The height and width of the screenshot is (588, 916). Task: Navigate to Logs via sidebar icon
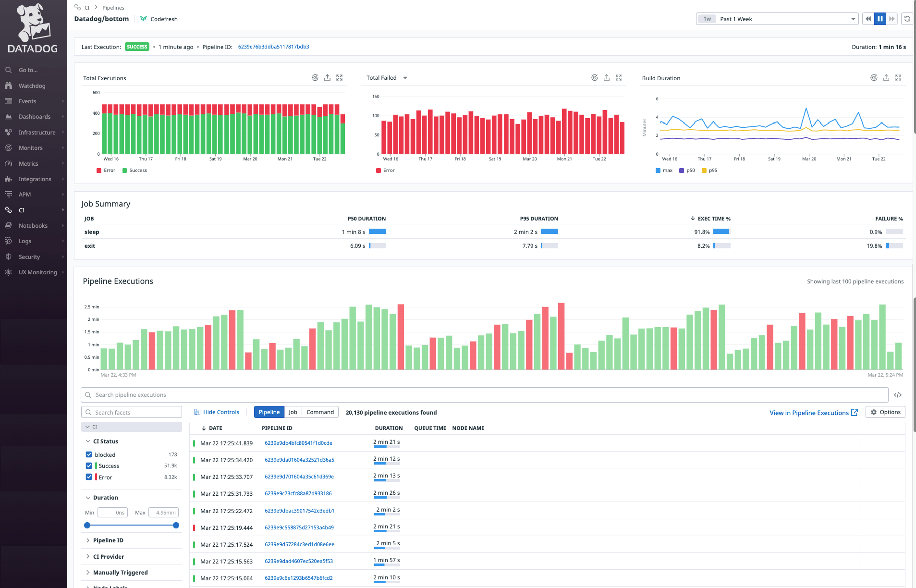pyautogui.click(x=25, y=241)
